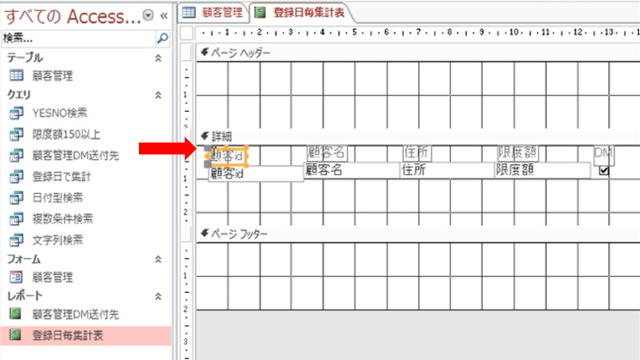Close navigation pane with shutter bar button

(x=164, y=16)
